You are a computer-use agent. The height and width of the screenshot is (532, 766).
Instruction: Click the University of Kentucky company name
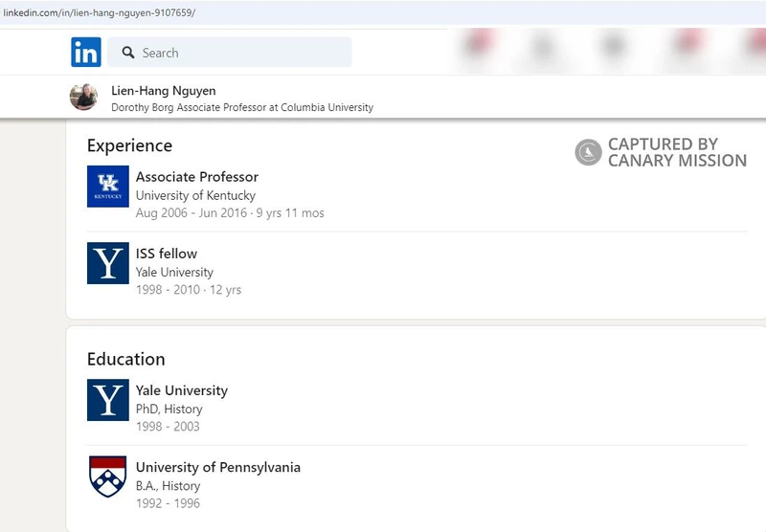point(195,195)
